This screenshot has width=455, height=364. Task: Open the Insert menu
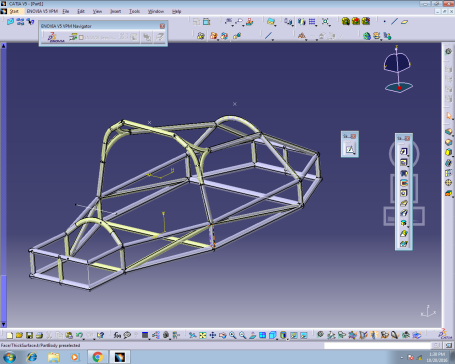tap(115, 11)
